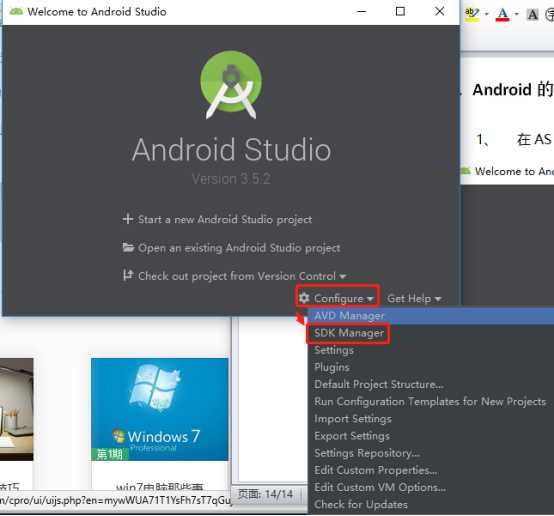Screen dimensions: 554x516
Task: Choose Plugins in the Configure menu
Action: coord(332,367)
